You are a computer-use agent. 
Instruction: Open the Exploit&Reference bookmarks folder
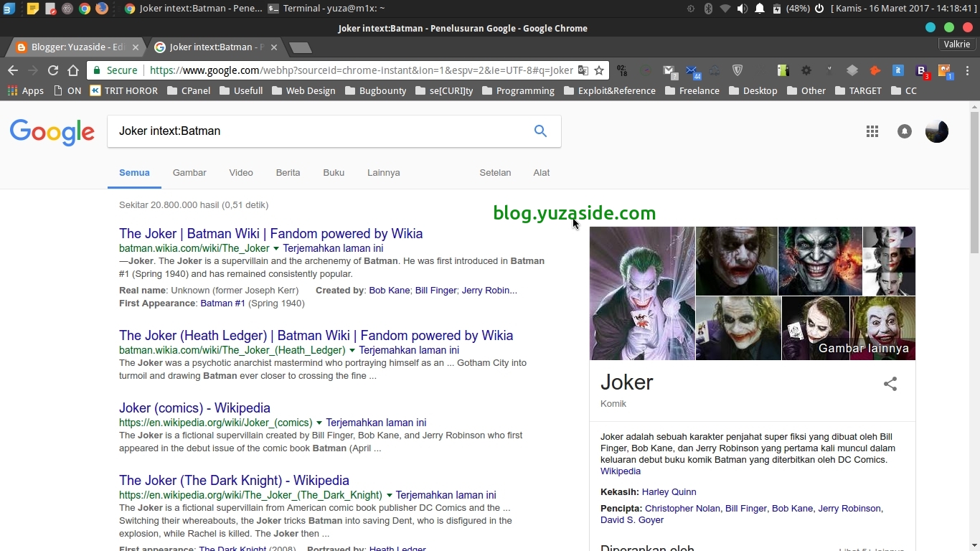coord(610,90)
